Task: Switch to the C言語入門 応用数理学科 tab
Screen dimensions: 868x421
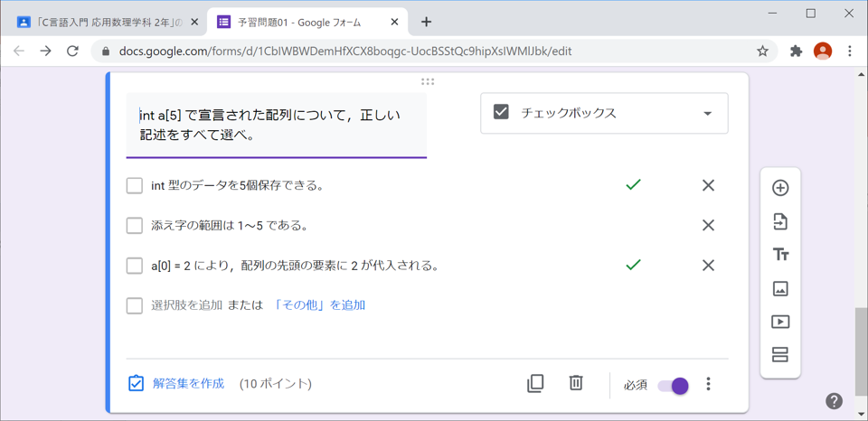Action: pos(99,22)
